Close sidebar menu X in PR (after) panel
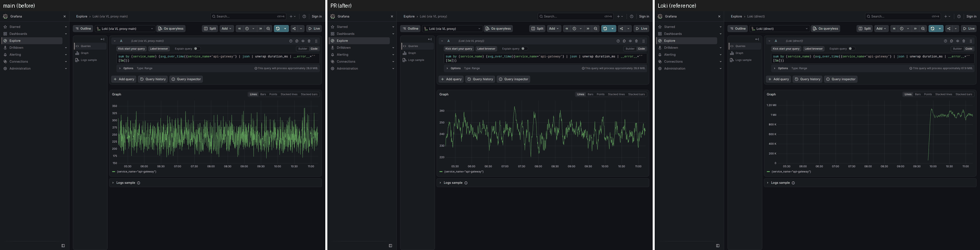980x250 pixels. click(392, 16)
